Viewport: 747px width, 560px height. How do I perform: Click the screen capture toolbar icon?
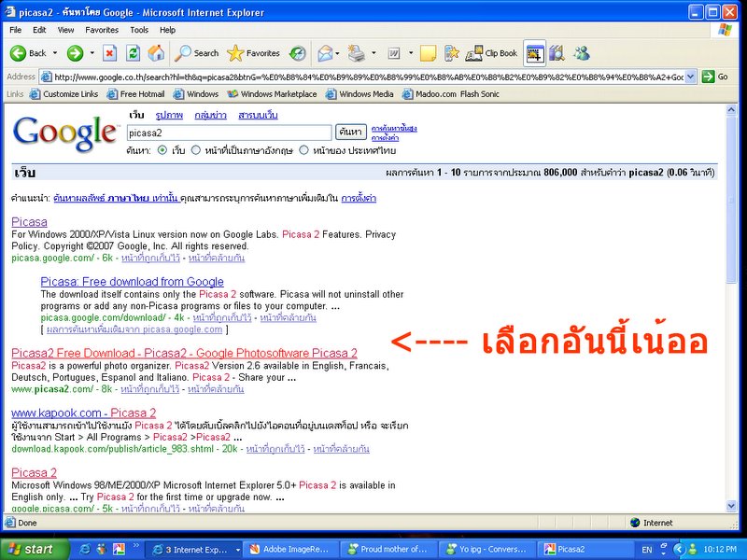click(534, 53)
